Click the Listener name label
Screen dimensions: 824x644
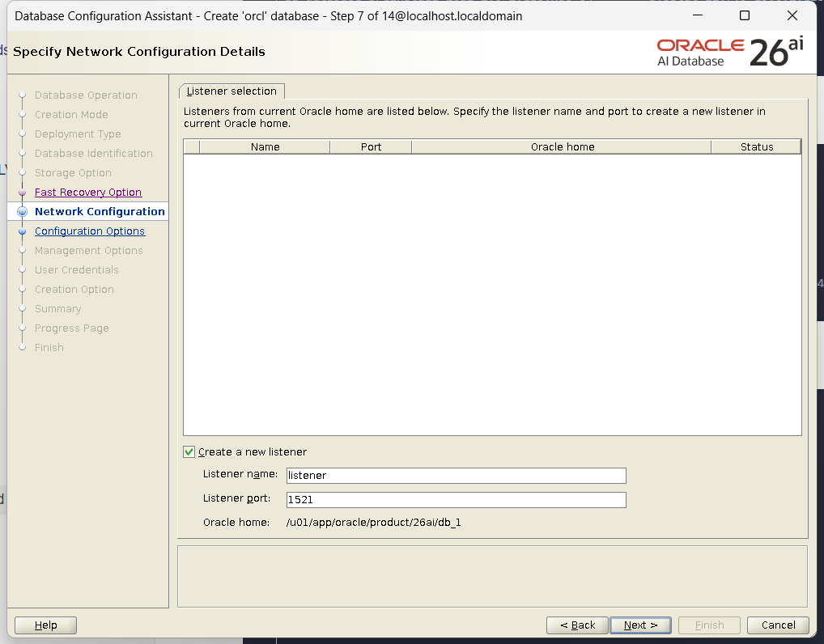click(240, 474)
